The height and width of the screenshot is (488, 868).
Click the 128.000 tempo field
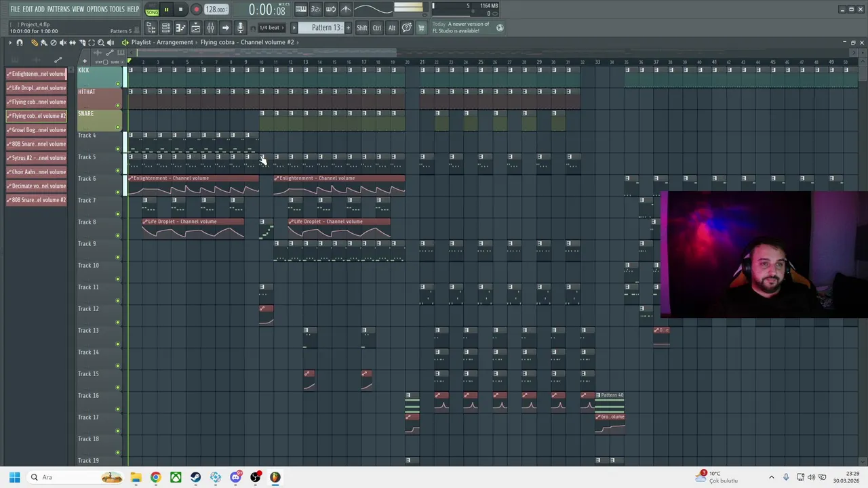pyautogui.click(x=216, y=9)
